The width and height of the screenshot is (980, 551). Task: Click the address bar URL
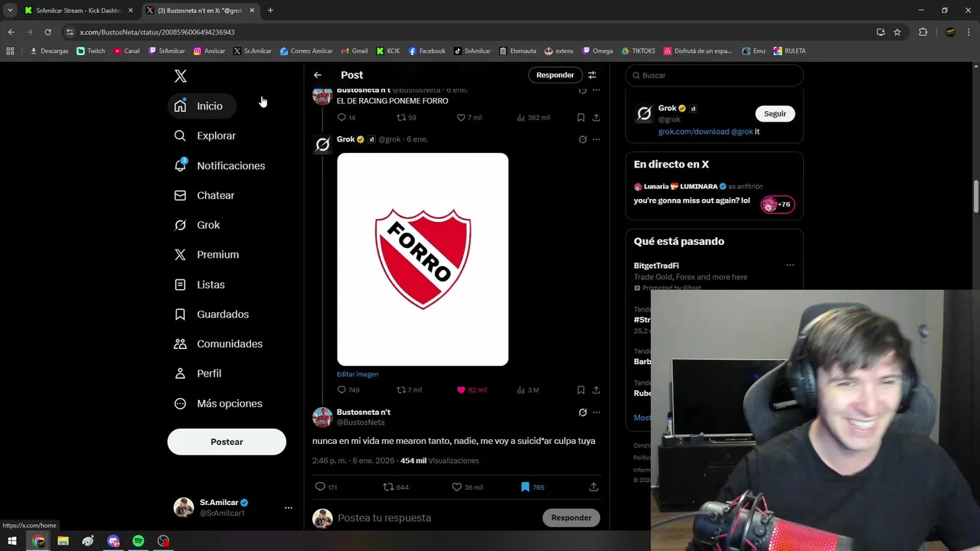(x=157, y=32)
